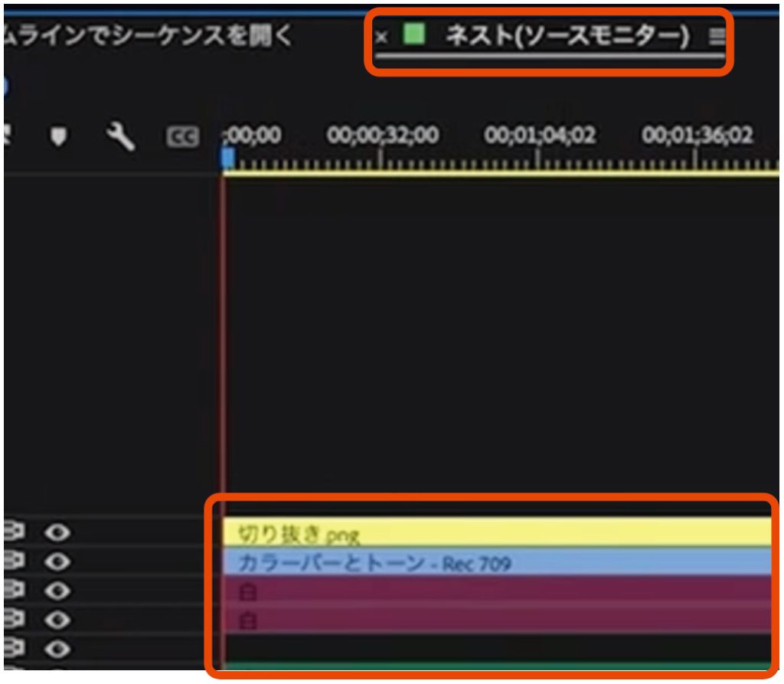Click sync lock icon on 切り抜き.png track
Screen dimensions: 784x684
tap(13, 532)
